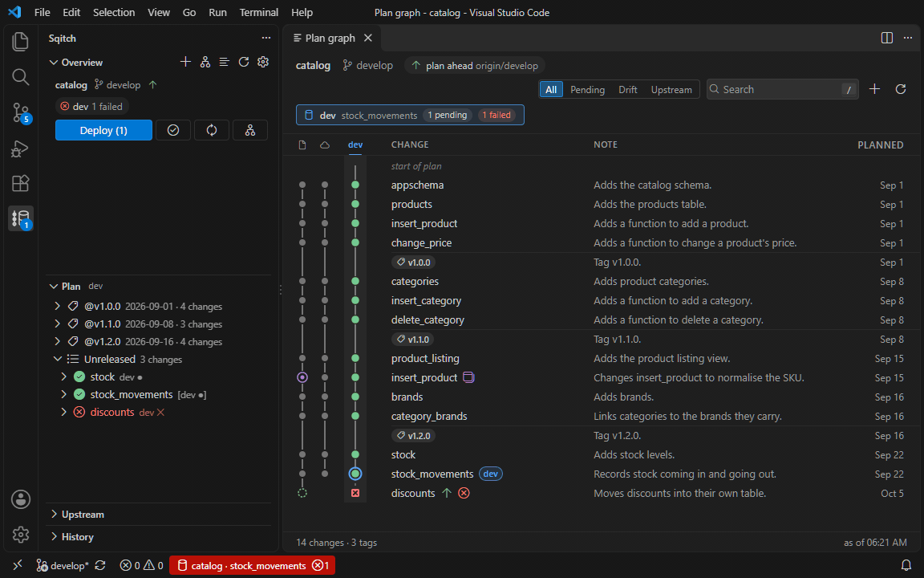The width and height of the screenshot is (924, 578).
Task: Click the develop* branch in the status bar
Action: coord(63,566)
